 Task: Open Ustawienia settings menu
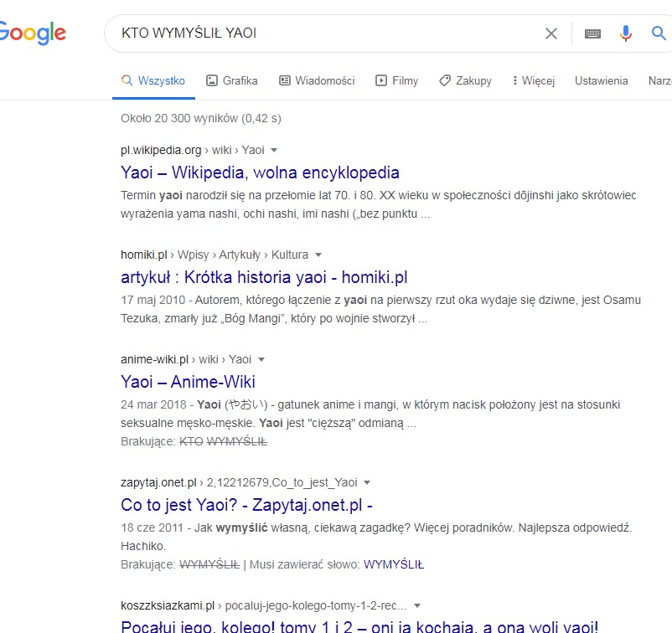[601, 81]
